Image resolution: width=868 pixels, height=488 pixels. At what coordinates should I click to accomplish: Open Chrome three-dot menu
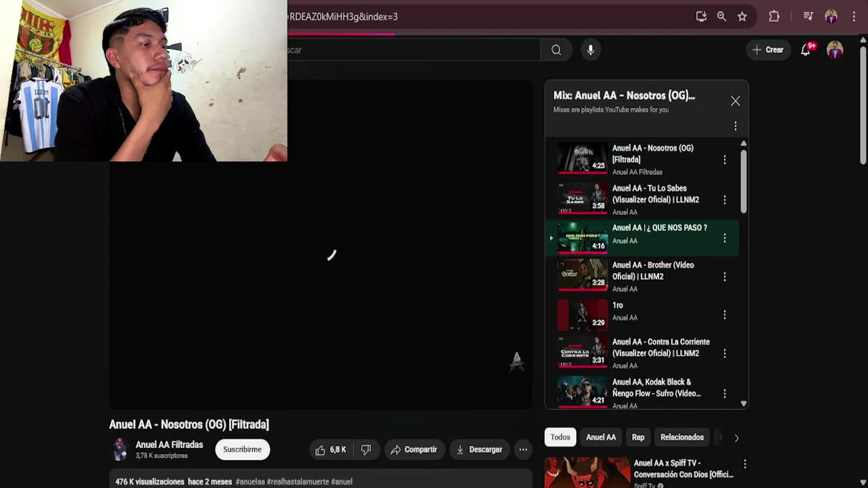coord(854,16)
